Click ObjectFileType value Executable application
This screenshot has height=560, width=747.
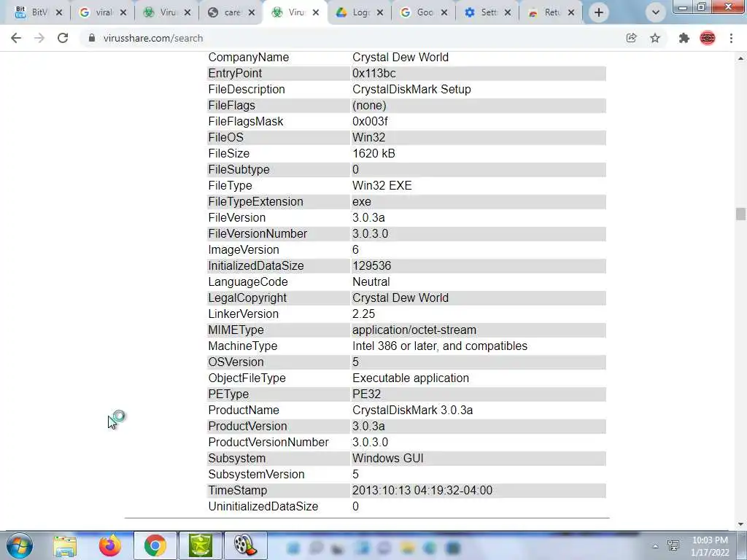(x=410, y=378)
